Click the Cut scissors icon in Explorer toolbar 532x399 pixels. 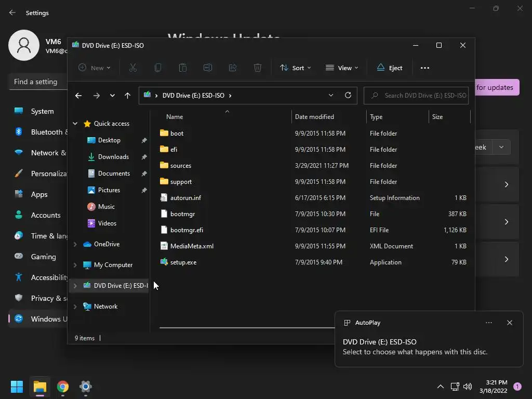point(133,68)
